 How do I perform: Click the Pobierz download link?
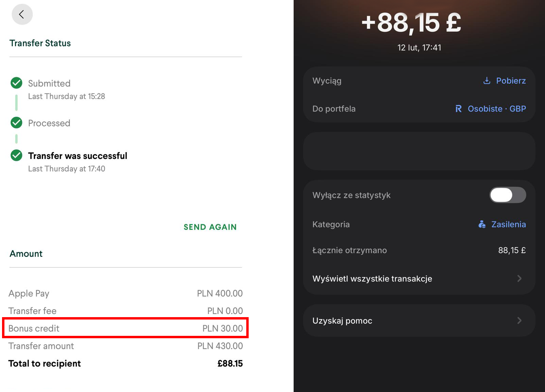511,81
